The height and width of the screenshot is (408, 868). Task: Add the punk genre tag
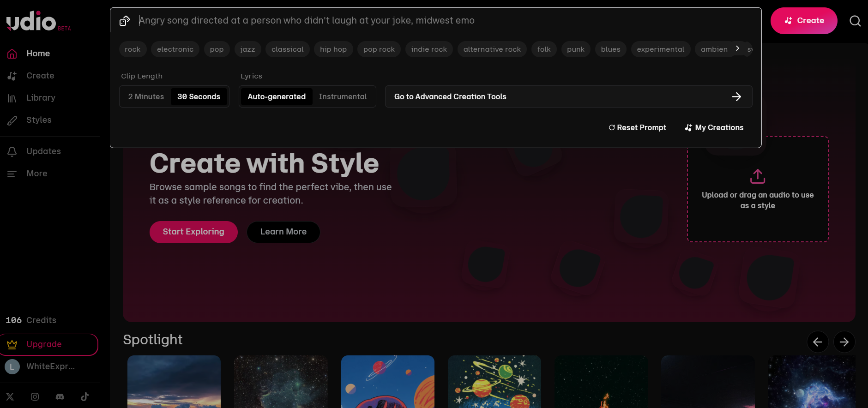click(x=576, y=49)
